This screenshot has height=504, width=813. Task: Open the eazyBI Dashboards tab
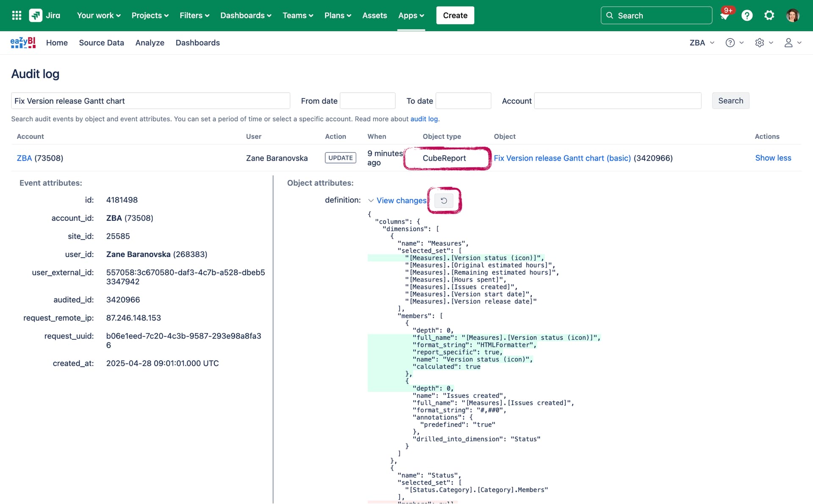[x=197, y=43]
